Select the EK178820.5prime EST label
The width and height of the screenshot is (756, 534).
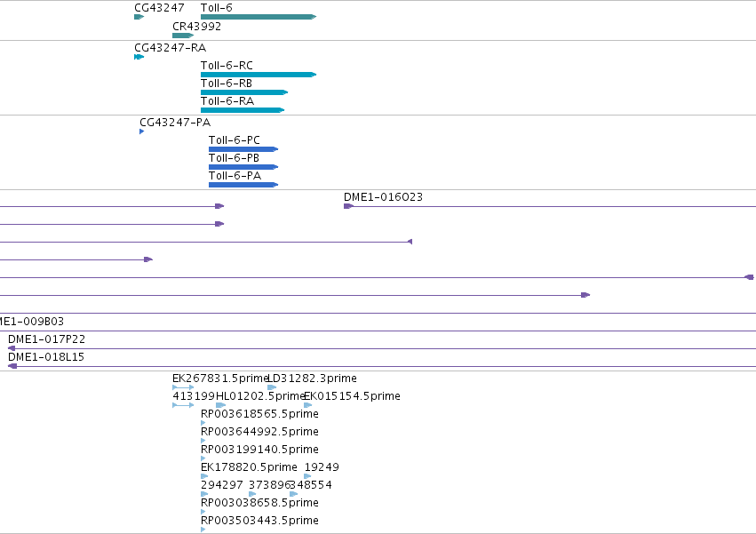[250, 467]
